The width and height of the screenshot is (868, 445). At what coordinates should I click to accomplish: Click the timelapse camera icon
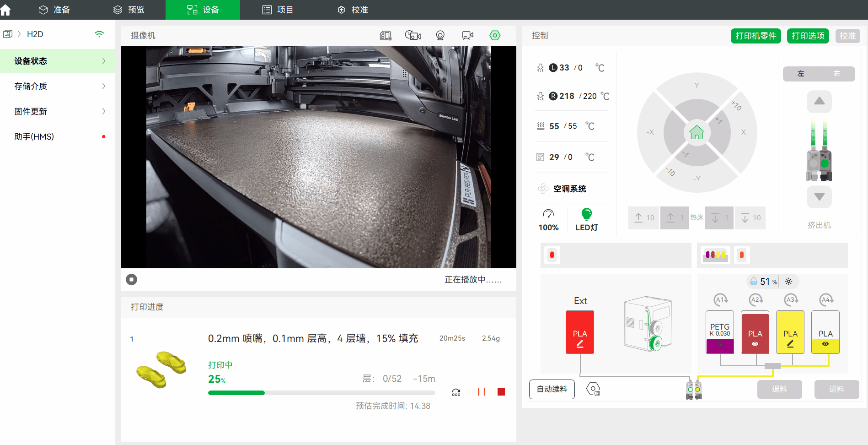(413, 35)
